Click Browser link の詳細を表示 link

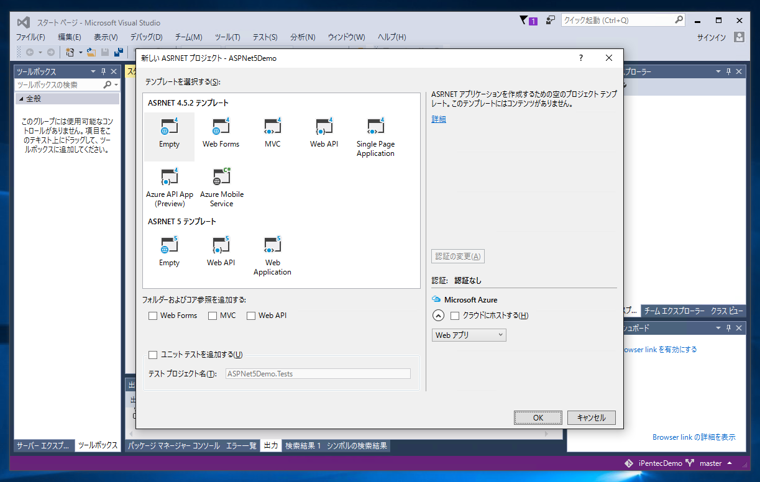pyautogui.click(x=694, y=437)
